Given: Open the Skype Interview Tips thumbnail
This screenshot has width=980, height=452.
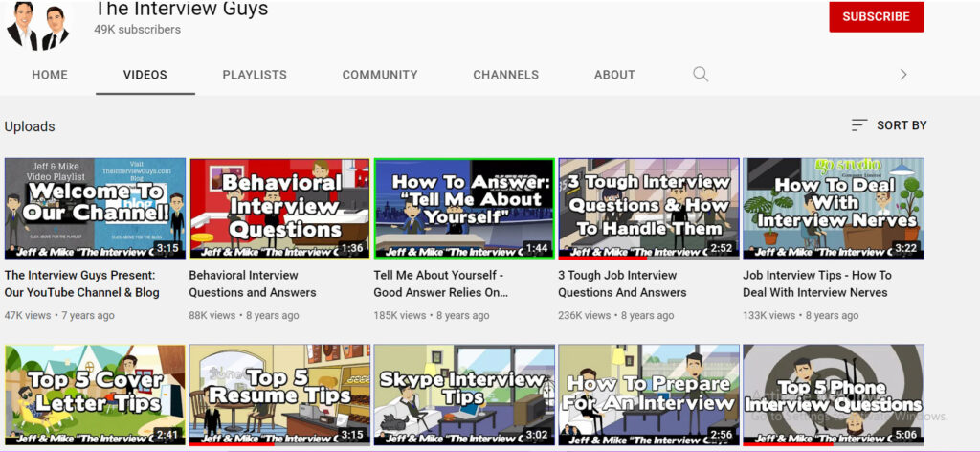Looking at the screenshot, I should point(464,395).
